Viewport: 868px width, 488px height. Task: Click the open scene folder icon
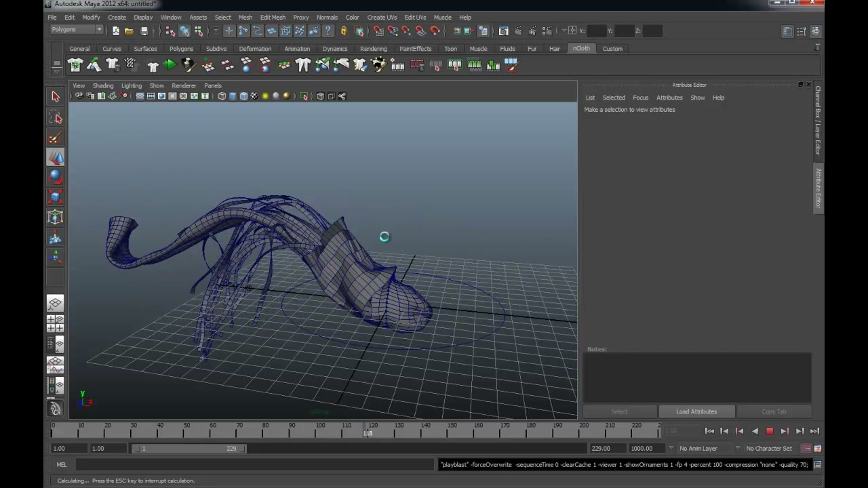130,31
